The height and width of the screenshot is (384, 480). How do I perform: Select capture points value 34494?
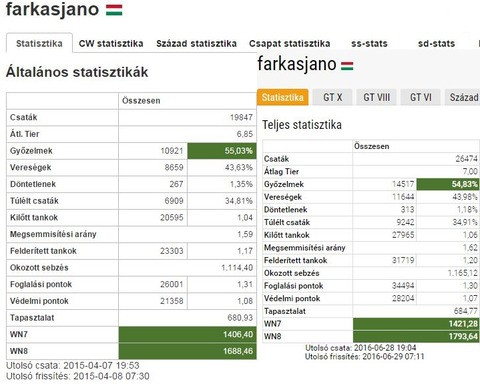(x=403, y=285)
